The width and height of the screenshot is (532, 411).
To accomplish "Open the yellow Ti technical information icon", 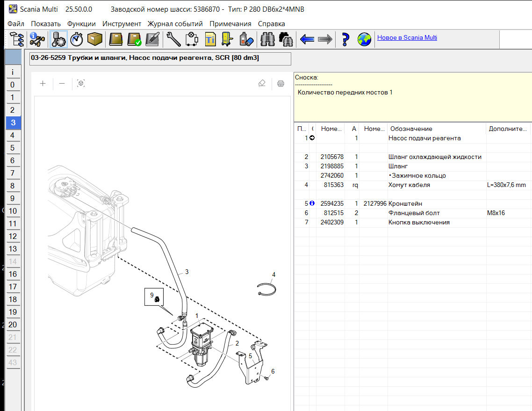I will [210, 39].
